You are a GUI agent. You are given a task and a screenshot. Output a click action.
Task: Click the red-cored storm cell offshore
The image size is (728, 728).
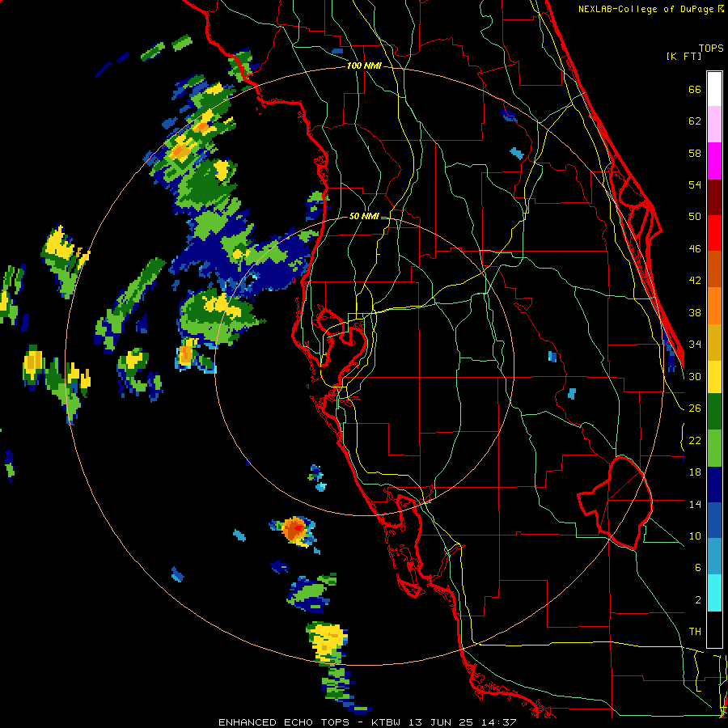295,529
